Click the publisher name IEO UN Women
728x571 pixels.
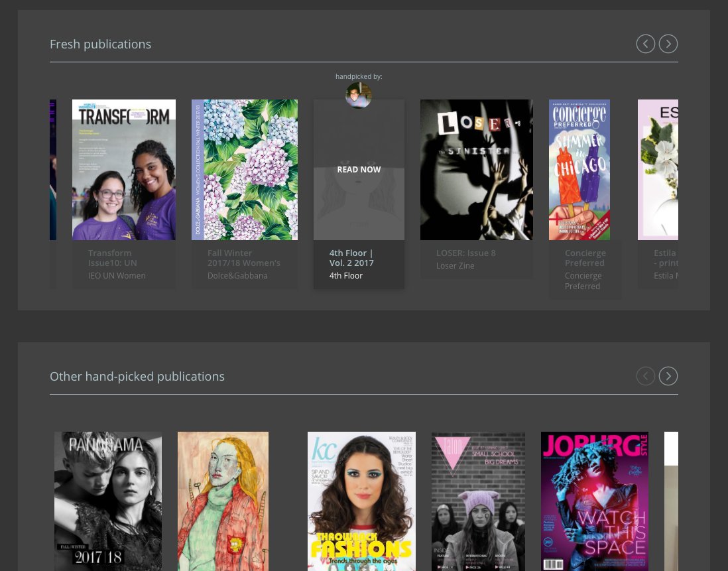117,276
